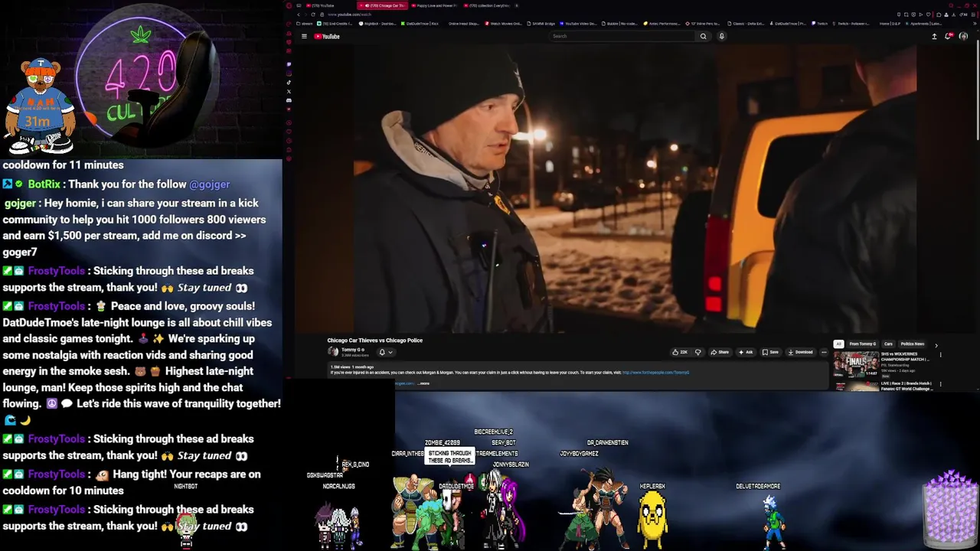Select the Chicago Car Thieves tab
Image resolution: width=980 pixels, height=551 pixels.
pyautogui.click(x=383, y=5)
